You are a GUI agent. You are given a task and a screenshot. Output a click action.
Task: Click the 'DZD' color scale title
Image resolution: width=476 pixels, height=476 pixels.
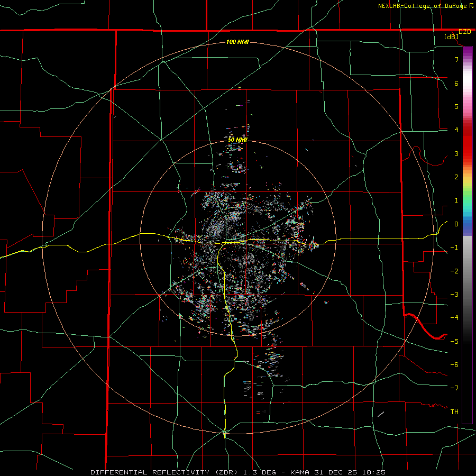tap(464, 32)
